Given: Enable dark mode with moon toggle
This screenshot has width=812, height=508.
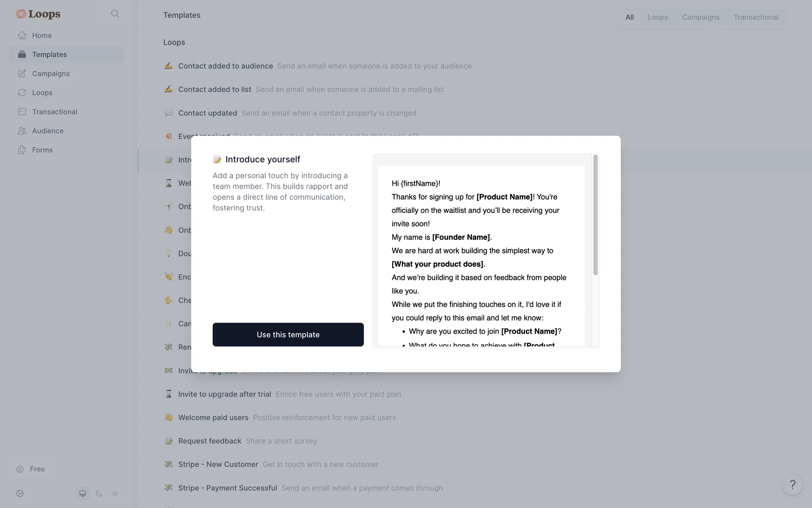Looking at the screenshot, I should (x=99, y=494).
